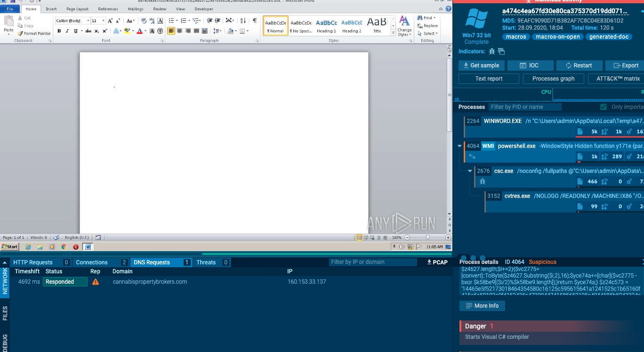Toggle bold formatting in Word ribbon
644x352 pixels.
coord(59,31)
